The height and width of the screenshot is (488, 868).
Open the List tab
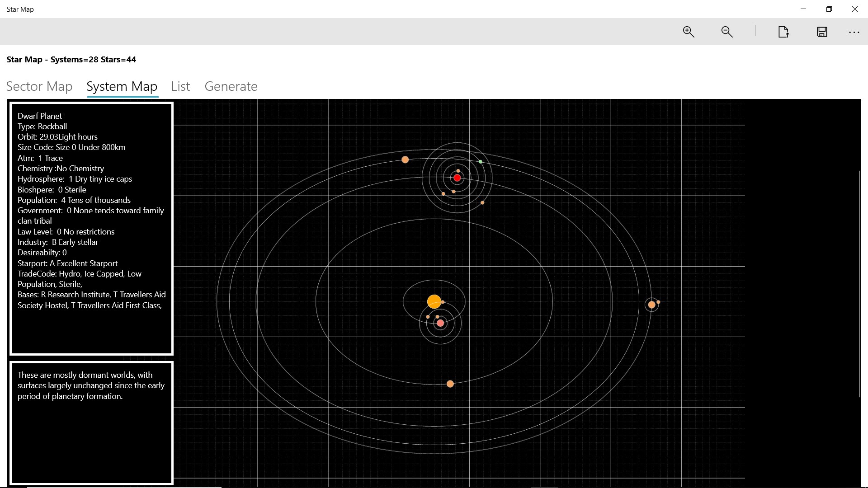pos(180,86)
